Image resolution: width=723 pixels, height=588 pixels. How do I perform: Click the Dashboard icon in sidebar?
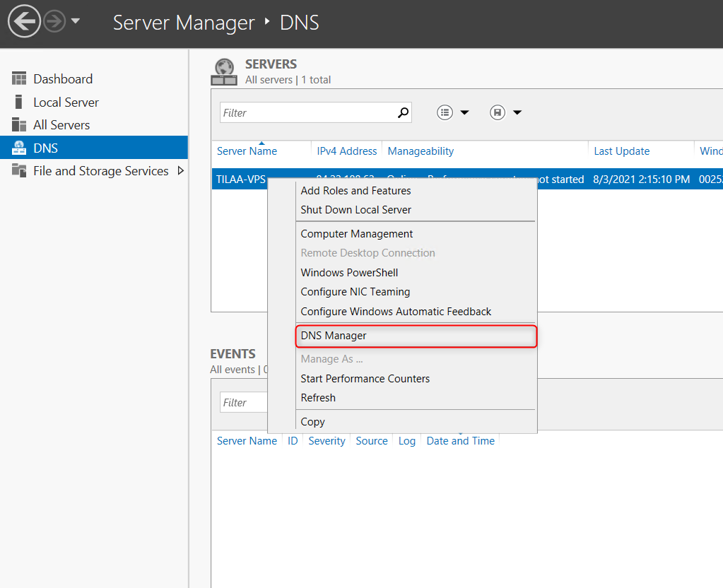pos(19,78)
